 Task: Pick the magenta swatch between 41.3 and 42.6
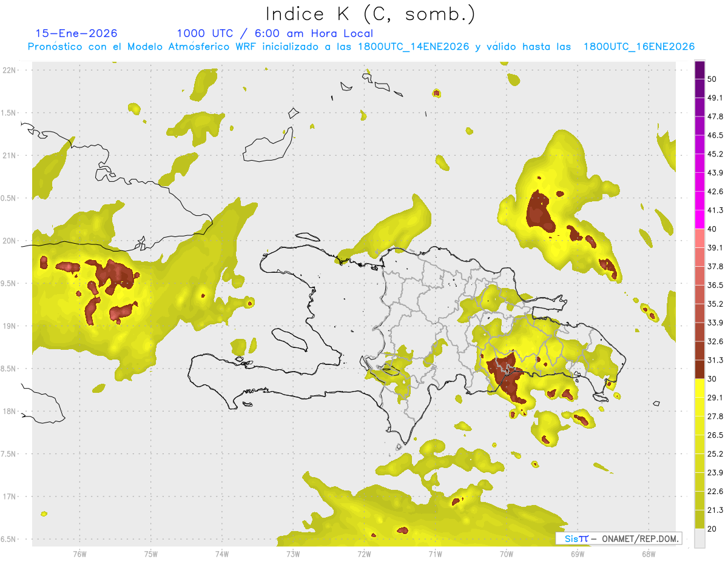[x=699, y=201]
